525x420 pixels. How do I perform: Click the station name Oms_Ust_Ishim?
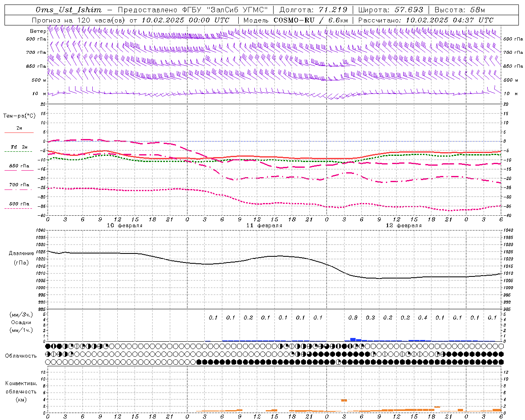(x=68, y=10)
